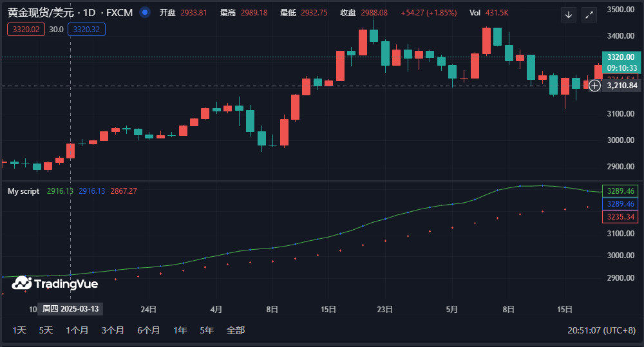Click the plus icon on price axis
Screen dimensions: 644x347
pyautogui.click(x=594, y=85)
